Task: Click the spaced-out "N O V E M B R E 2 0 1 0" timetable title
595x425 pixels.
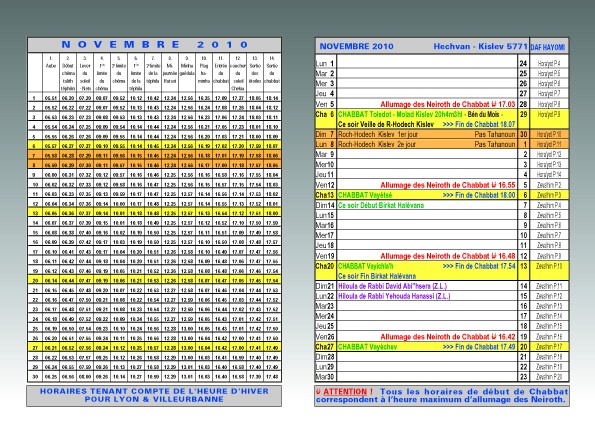Action: [x=154, y=44]
